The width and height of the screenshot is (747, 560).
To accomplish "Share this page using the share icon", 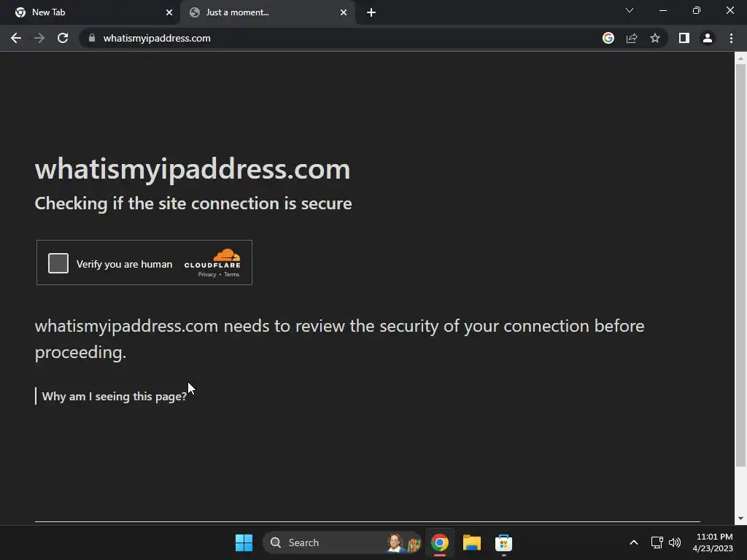I will [x=632, y=38].
